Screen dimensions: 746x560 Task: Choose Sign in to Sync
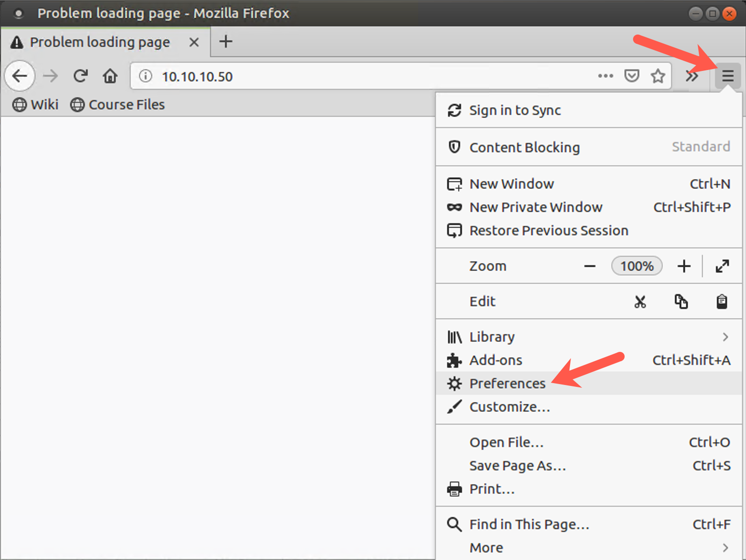(589, 110)
